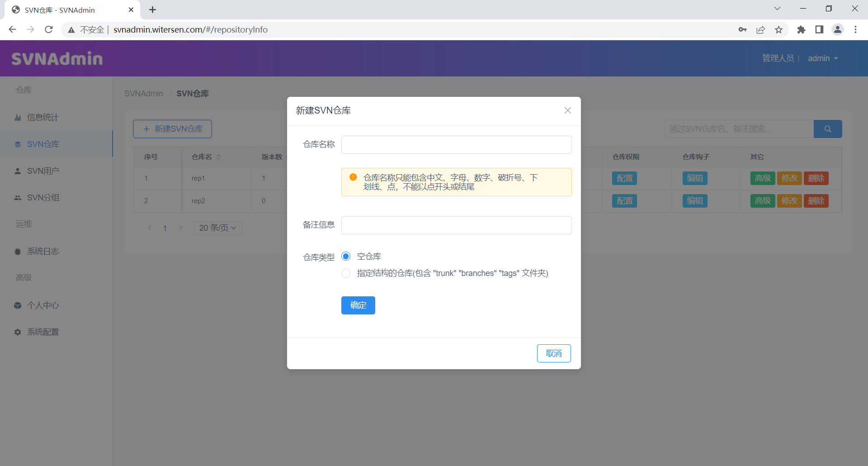Select the 空仓库 radio option
This screenshot has width=868, height=466.
click(x=346, y=257)
